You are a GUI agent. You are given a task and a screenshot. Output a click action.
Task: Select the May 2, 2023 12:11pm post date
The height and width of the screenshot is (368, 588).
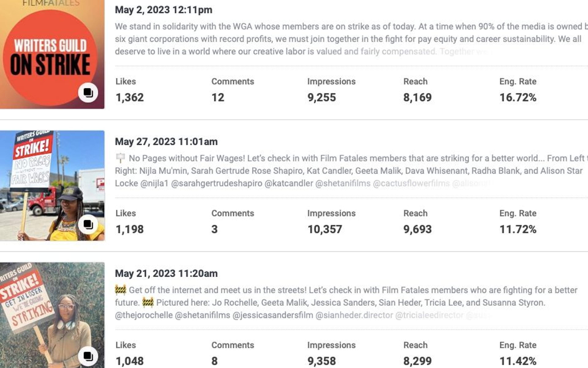coord(163,10)
